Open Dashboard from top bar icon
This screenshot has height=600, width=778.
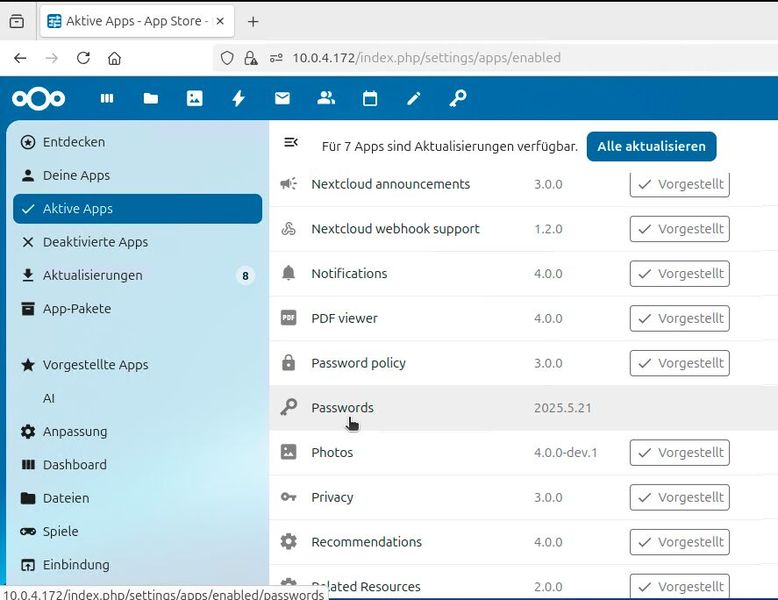coord(107,98)
